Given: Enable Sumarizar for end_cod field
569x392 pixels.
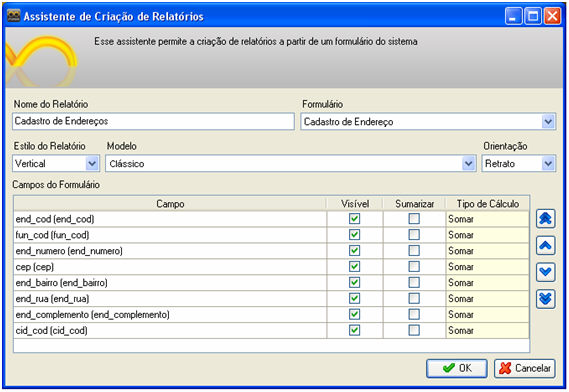Looking at the screenshot, I should click(414, 219).
